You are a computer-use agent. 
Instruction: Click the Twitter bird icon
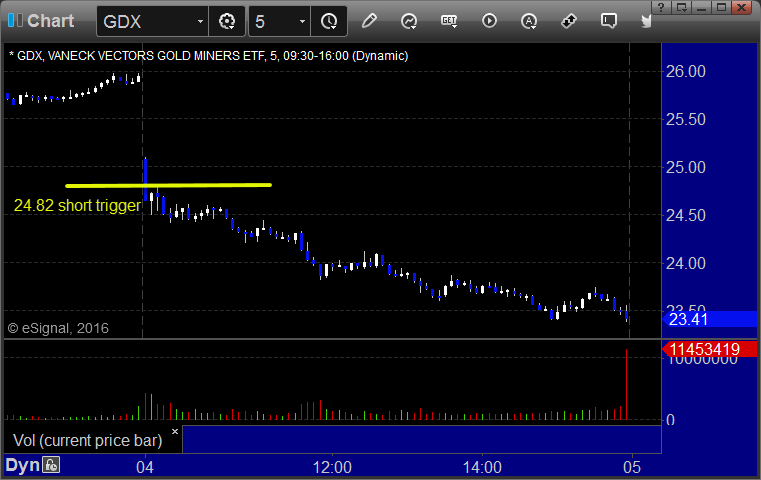click(x=646, y=21)
